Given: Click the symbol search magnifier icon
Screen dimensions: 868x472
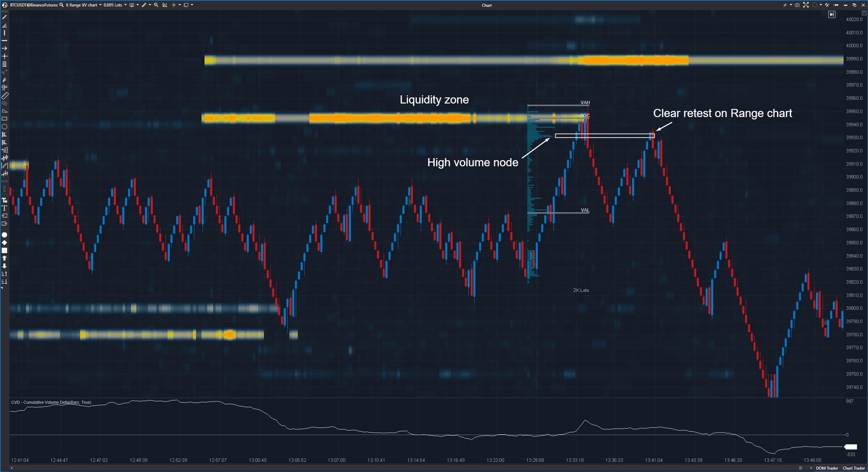Looking at the screenshot, I should coord(61,5).
